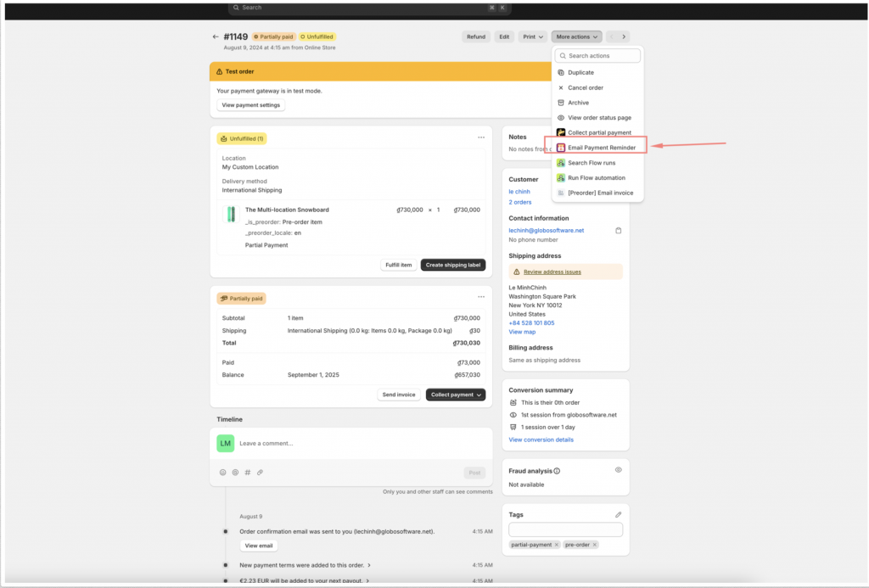Click the hashtag icon in the comment toolbar
This screenshot has height=588, width=869.
tap(247, 473)
